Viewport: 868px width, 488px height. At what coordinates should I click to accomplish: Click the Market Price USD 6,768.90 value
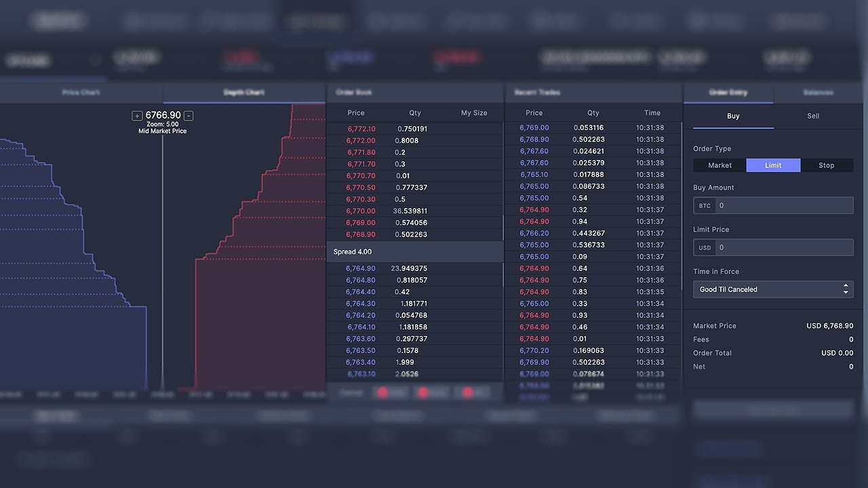[830, 326]
